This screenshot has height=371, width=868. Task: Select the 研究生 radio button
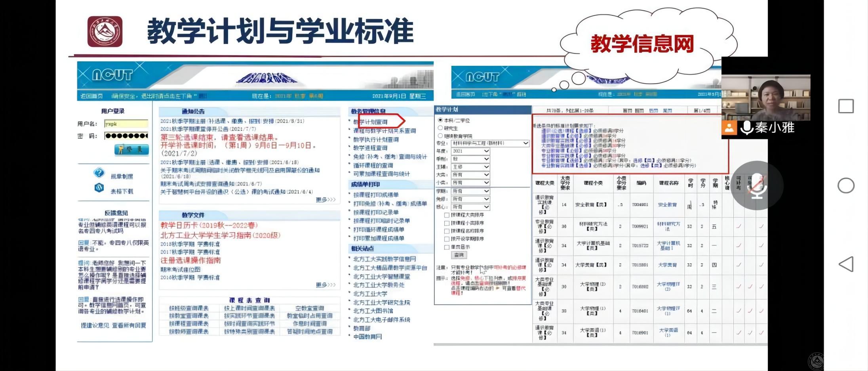tap(440, 128)
